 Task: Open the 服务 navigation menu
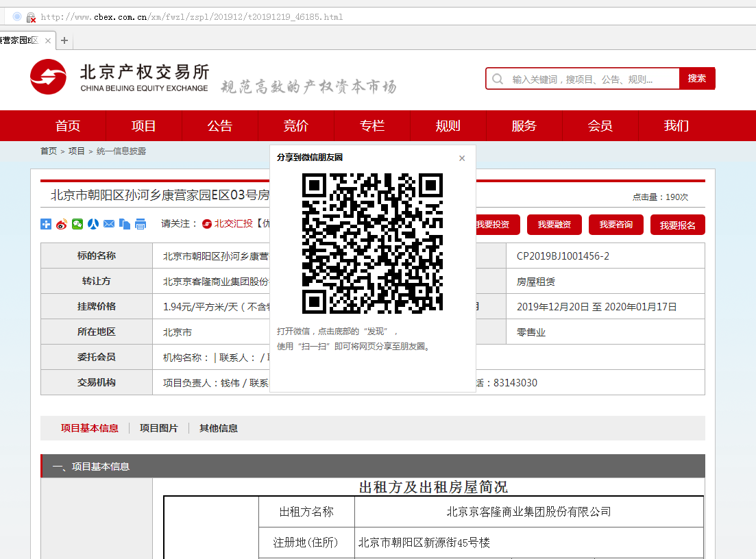(524, 126)
